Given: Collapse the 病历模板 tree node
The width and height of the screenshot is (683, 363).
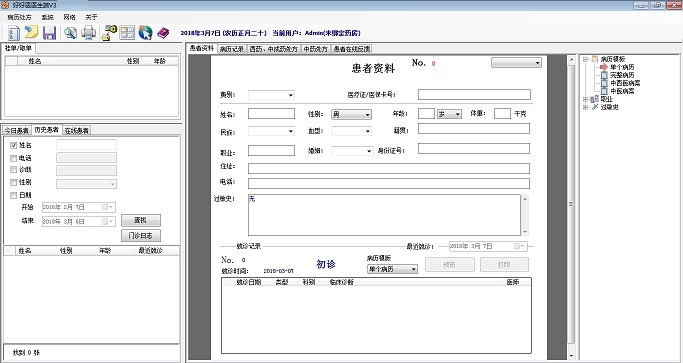Looking at the screenshot, I should click(x=585, y=59).
